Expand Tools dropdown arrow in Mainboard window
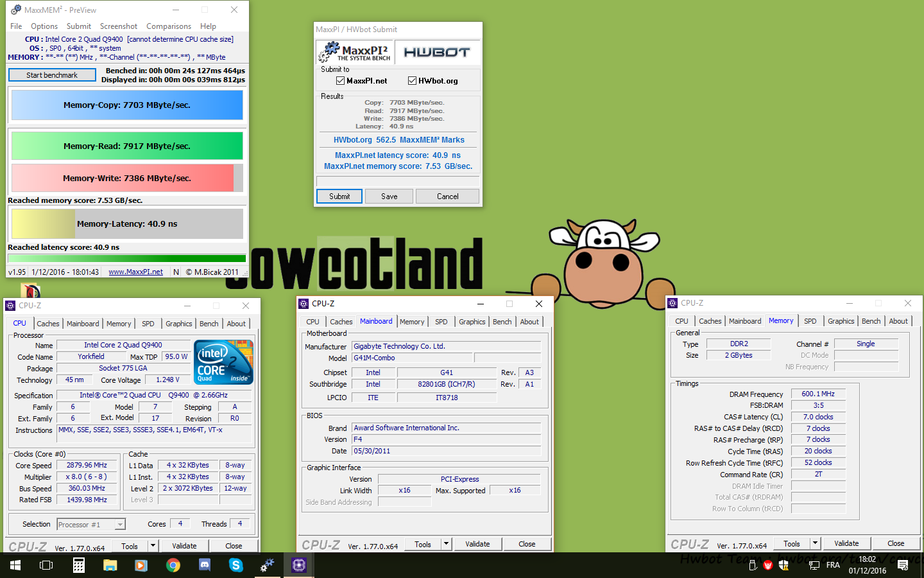Screen dimensions: 924x578 point(446,544)
